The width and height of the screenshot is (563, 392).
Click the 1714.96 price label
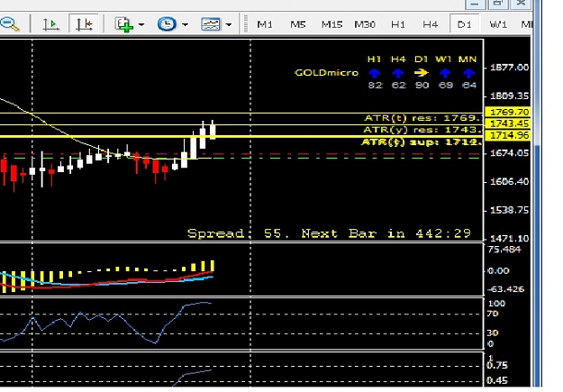(508, 135)
